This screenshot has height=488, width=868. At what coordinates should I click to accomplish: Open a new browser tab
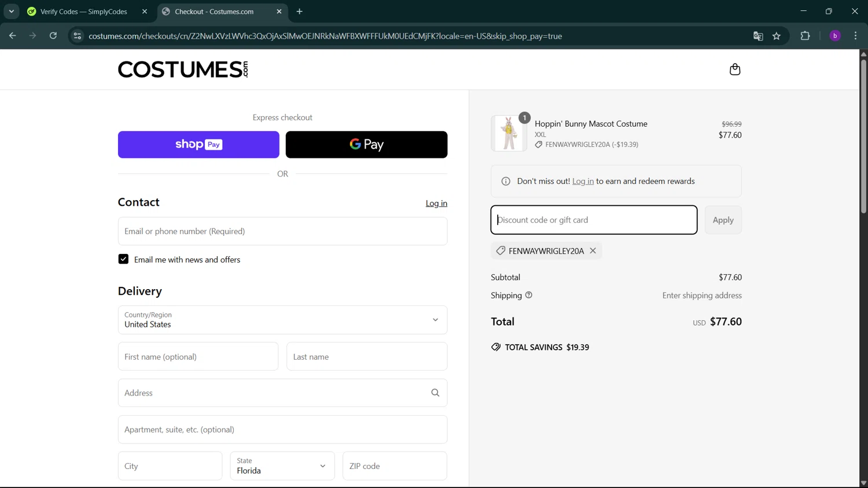coord(300,12)
